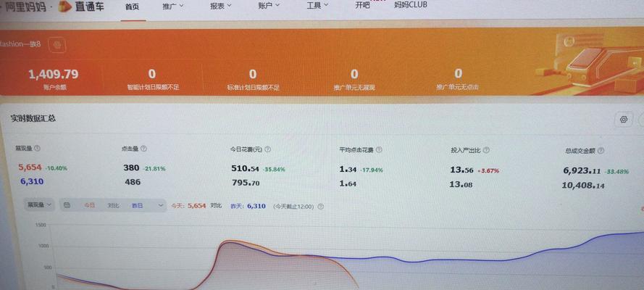Click the 标准计划日限额不足 counter

253,80
